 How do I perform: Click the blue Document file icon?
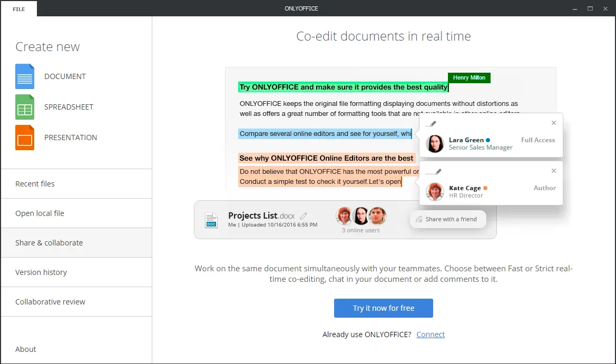tap(25, 76)
